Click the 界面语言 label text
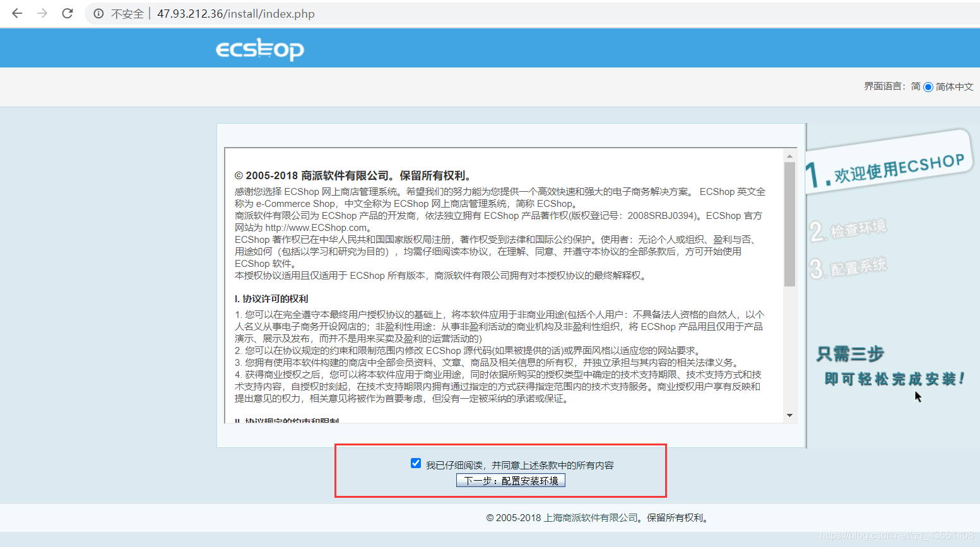 coord(885,86)
